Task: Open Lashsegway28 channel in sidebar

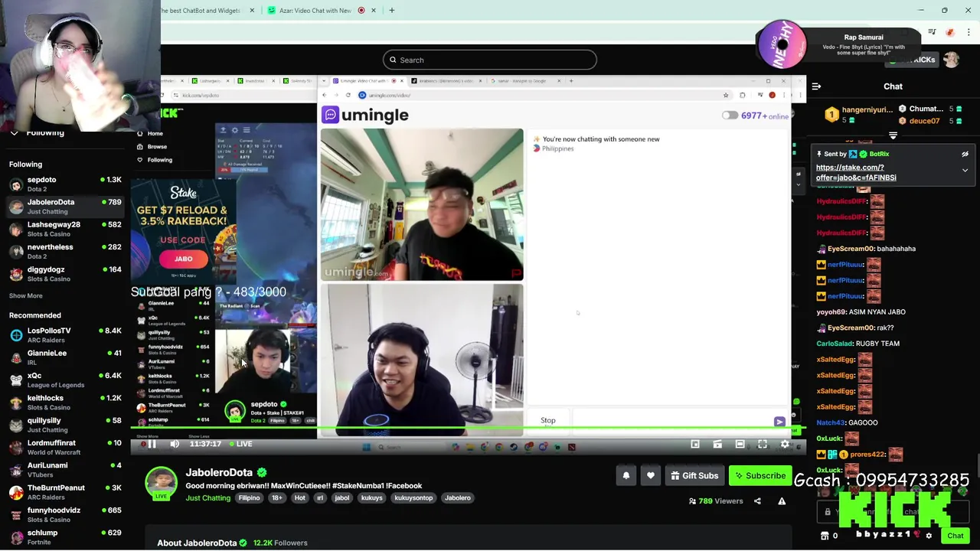Action: (x=65, y=229)
